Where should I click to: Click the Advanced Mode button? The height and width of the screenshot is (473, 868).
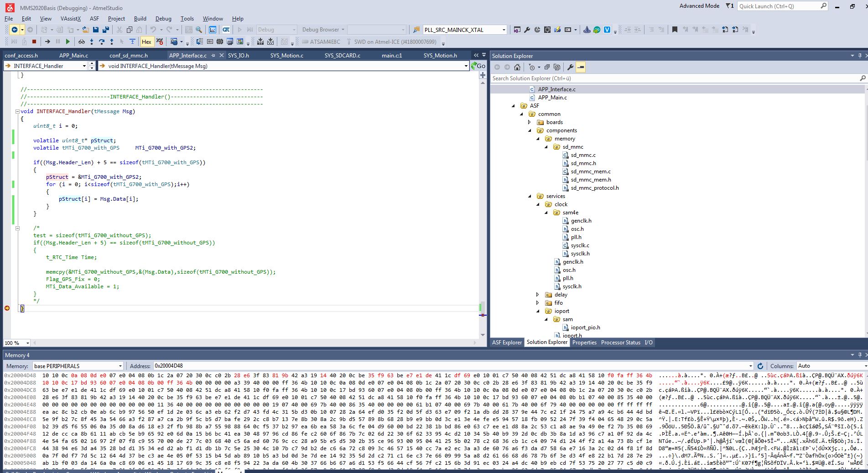click(699, 6)
